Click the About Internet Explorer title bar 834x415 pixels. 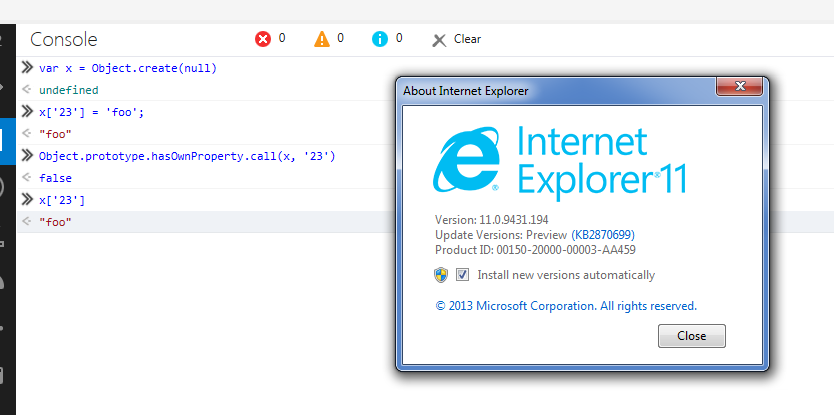pos(556,90)
